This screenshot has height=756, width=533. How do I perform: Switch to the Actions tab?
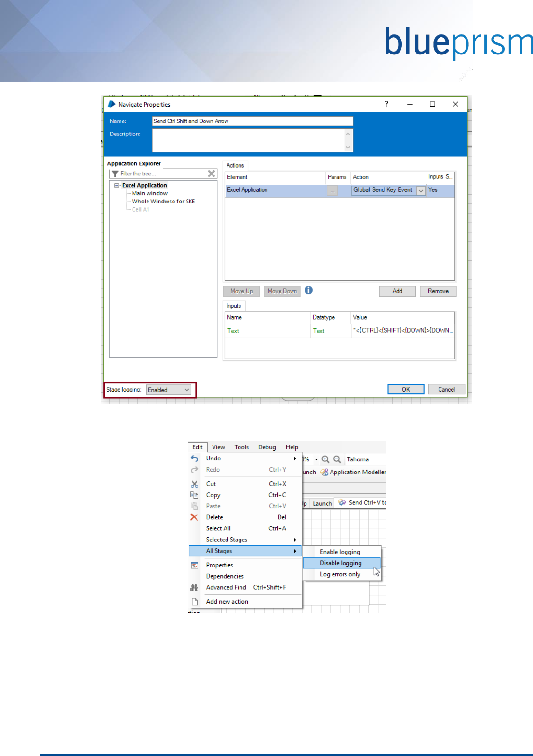(235, 165)
